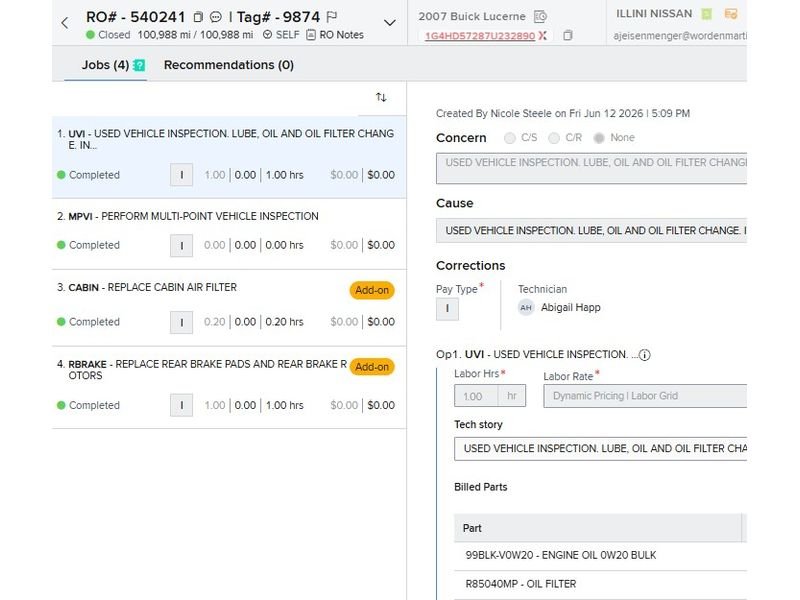Click pay type I box on UVI job
This screenshot has height=600, width=800.
pyautogui.click(x=181, y=175)
